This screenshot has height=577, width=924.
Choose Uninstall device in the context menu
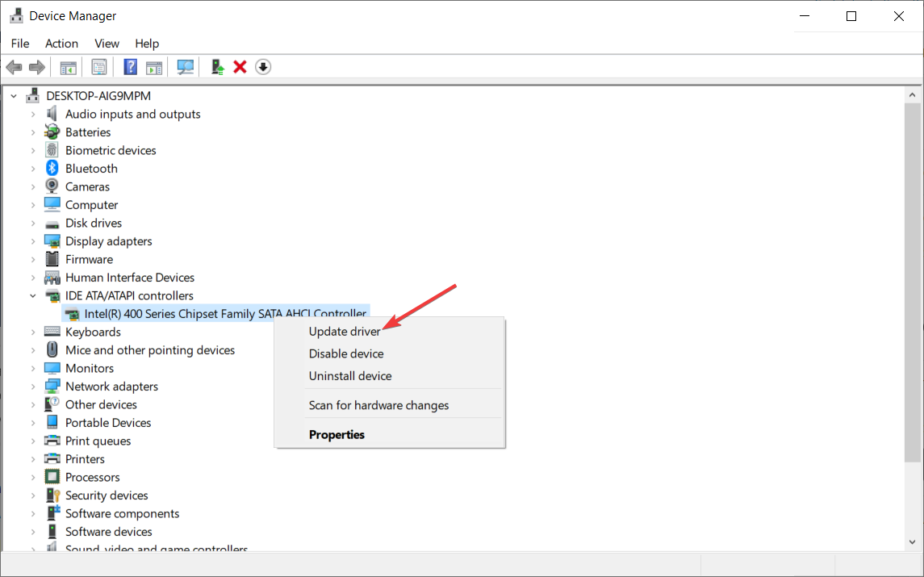(390, 376)
